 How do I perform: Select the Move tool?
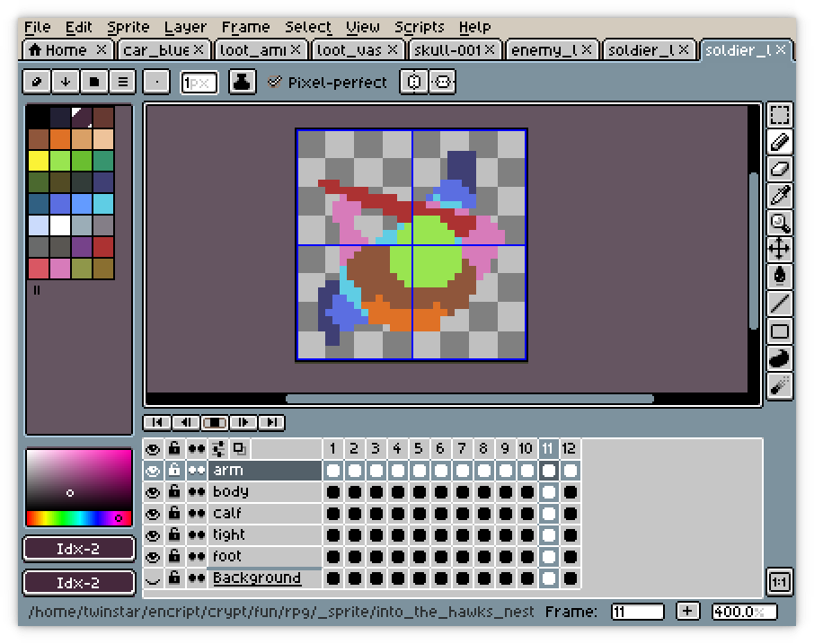(x=779, y=250)
